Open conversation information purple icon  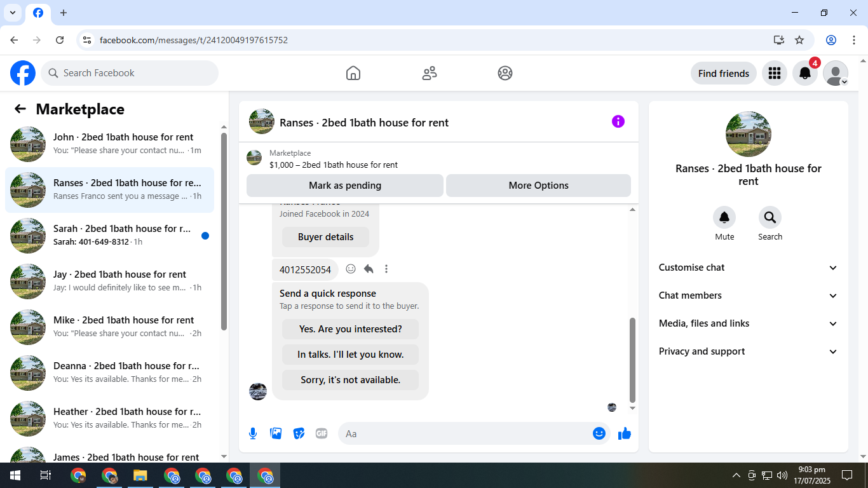[x=618, y=121]
